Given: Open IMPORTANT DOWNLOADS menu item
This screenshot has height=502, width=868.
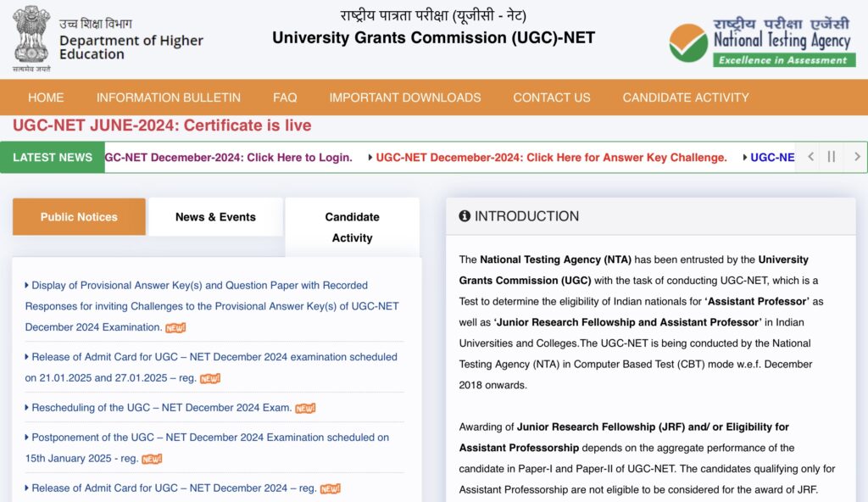Looking at the screenshot, I should pyautogui.click(x=404, y=98).
